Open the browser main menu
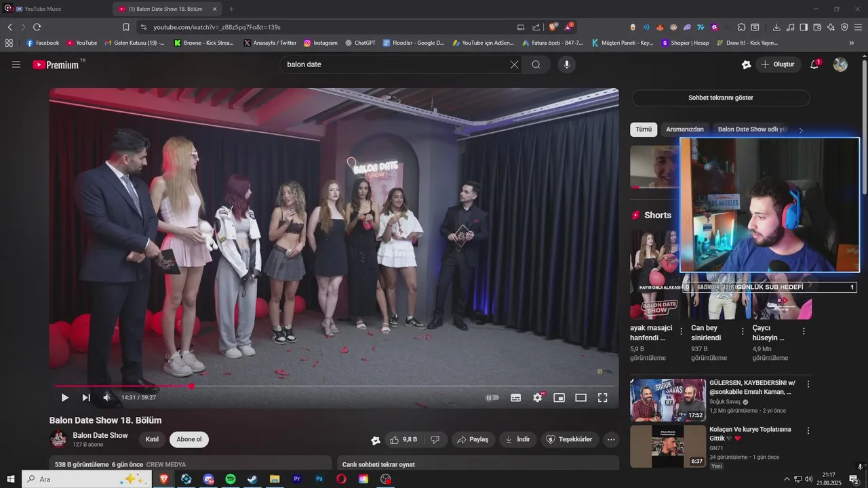This screenshot has height=488, width=868. (x=858, y=27)
